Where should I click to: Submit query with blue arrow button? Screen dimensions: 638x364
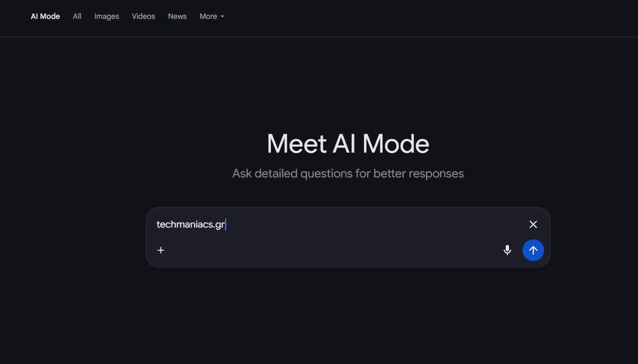[533, 250]
